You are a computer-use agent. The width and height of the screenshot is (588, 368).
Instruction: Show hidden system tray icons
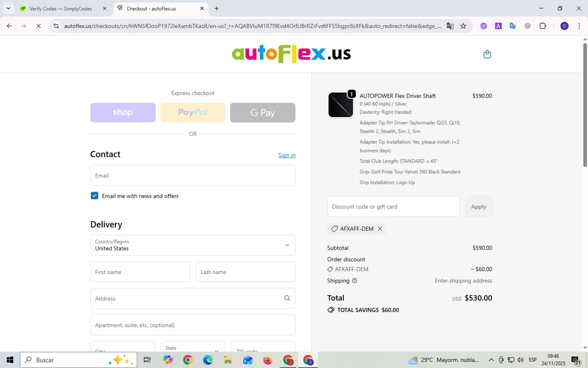[491, 360]
